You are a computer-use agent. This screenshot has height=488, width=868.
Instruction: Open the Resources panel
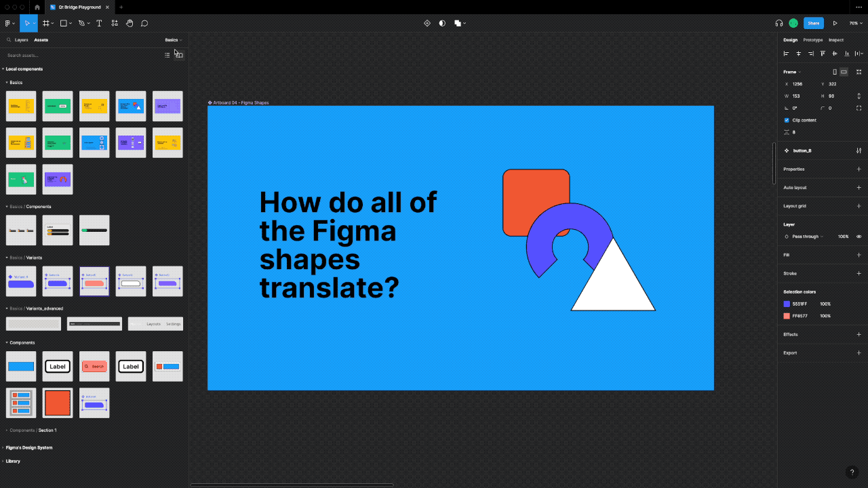pos(114,23)
